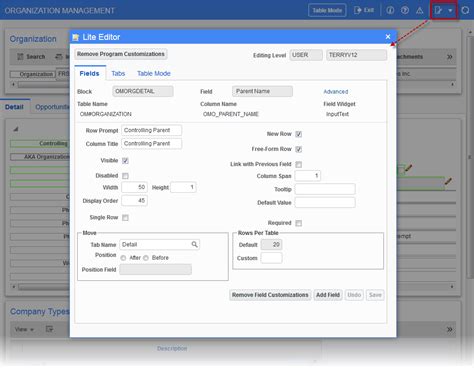Click the Column Span field

308,176
